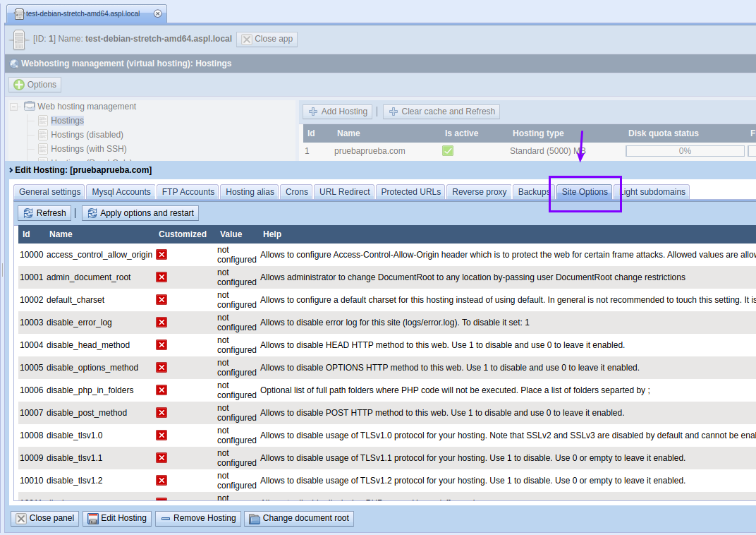Screen dimensions: 756x535
Task: Click the server tab icon for test-debian-stretch
Action: [x=19, y=14]
